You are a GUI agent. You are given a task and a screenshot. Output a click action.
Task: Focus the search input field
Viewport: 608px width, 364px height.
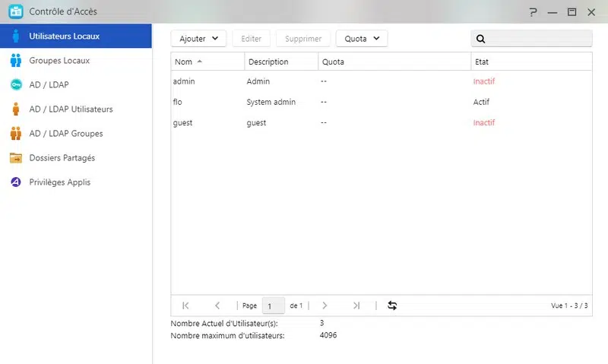pos(531,39)
